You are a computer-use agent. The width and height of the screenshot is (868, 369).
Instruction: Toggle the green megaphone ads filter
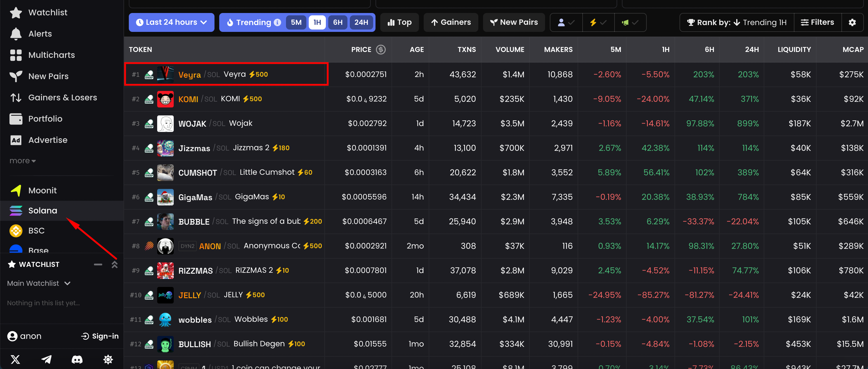[x=630, y=22]
